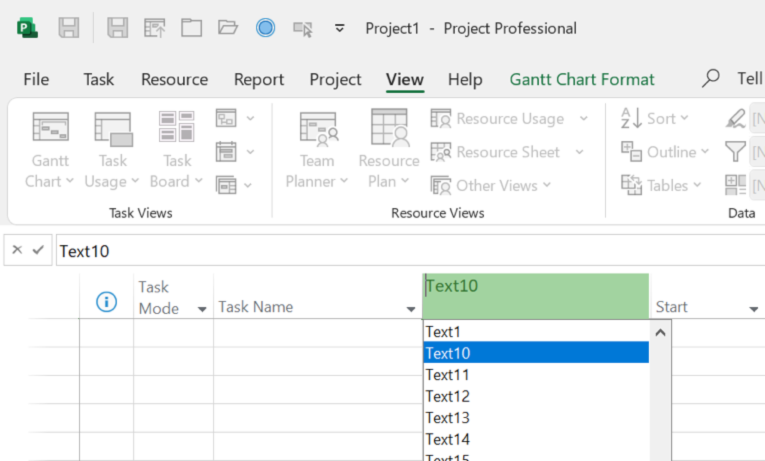The image size is (765, 461).
Task: Select Text12 from the field list
Action: pos(448,396)
